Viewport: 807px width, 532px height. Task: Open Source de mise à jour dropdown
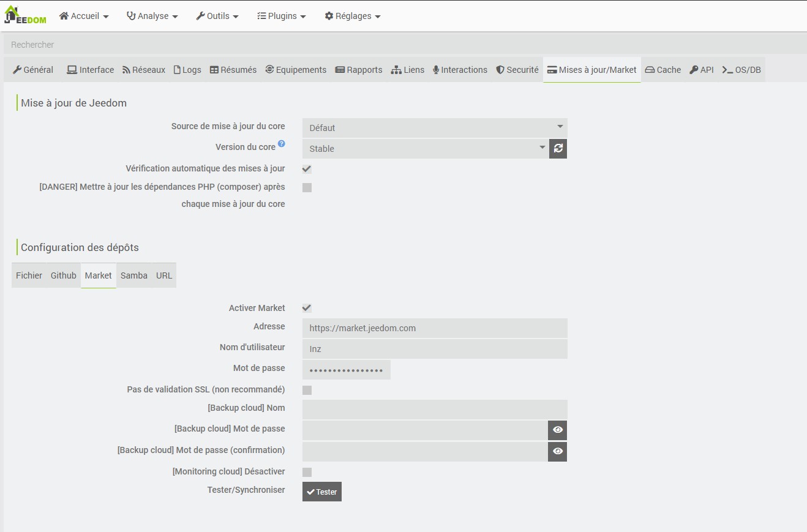(x=435, y=128)
